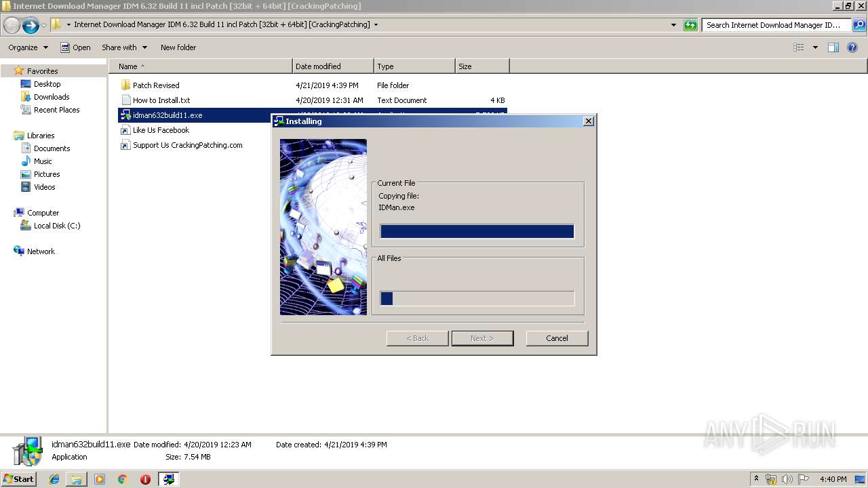
Task: Click the network tray icon
Action: click(771, 479)
